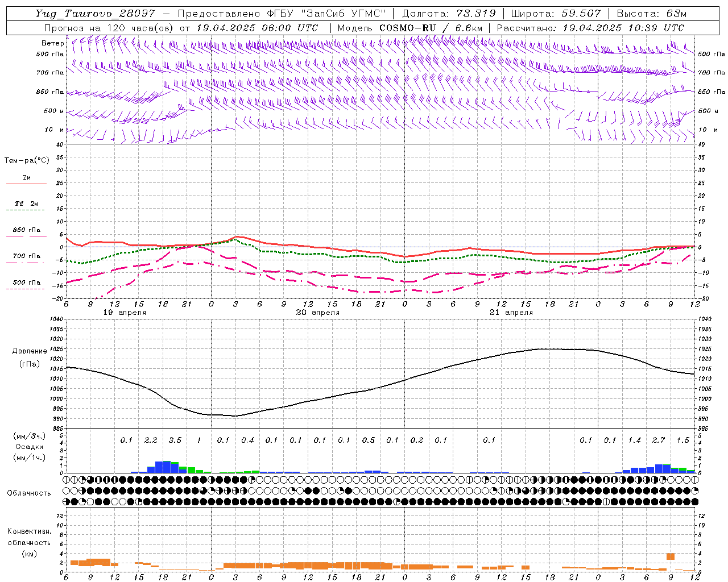Click the 2.2 precipitation value
The image size is (728, 582).
[x=151, y=440]
